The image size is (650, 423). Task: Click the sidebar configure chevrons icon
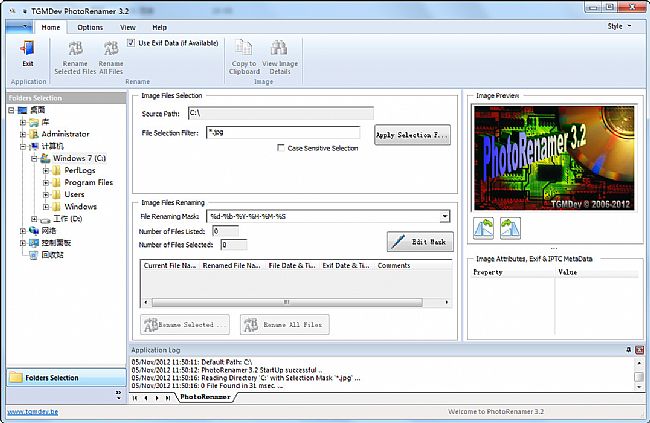[x=119, y=394]
